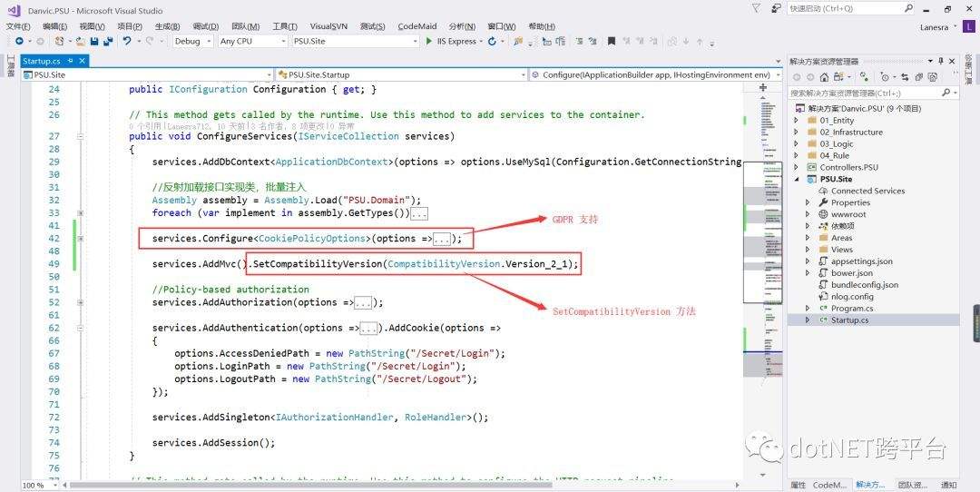Expand the 01_Entity folder node
Screen dimensions: 980x492
tap(797, 120)
